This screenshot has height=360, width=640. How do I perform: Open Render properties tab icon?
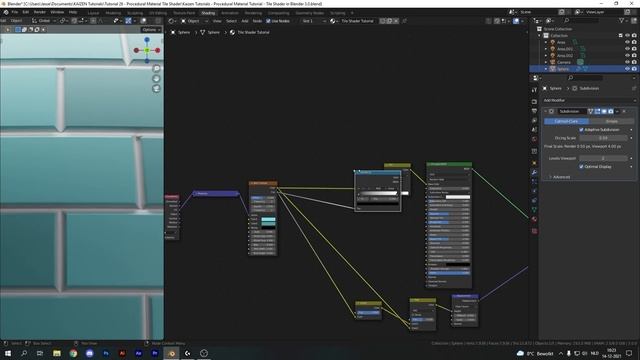click(x=534, y=102)
